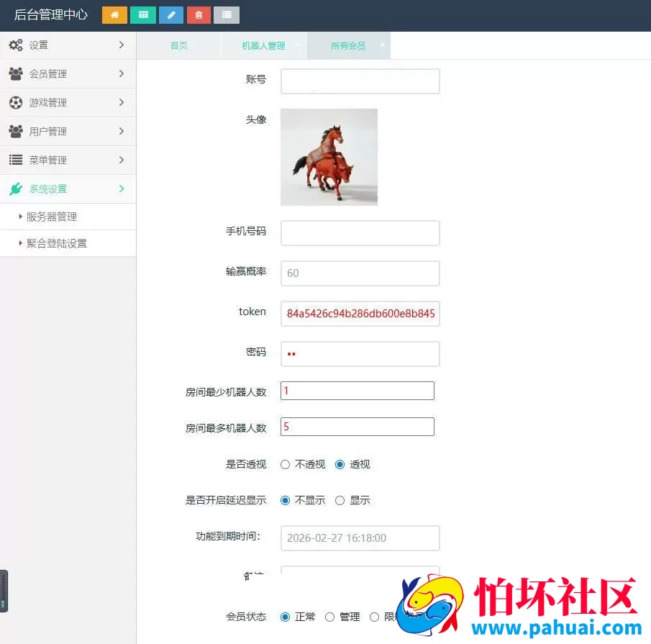Click the gray list button in header
This screenshot has width=651, height=644.
tap(227, 15)
